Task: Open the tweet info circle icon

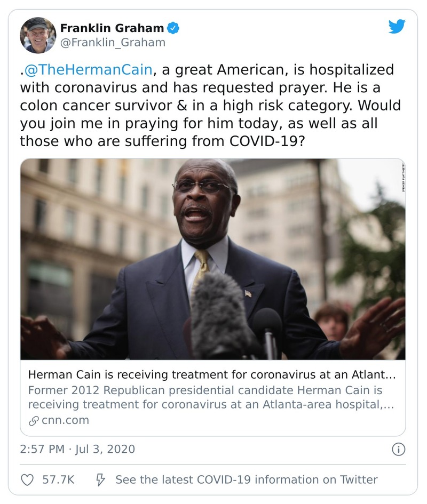Action: [x=398, y=450]
